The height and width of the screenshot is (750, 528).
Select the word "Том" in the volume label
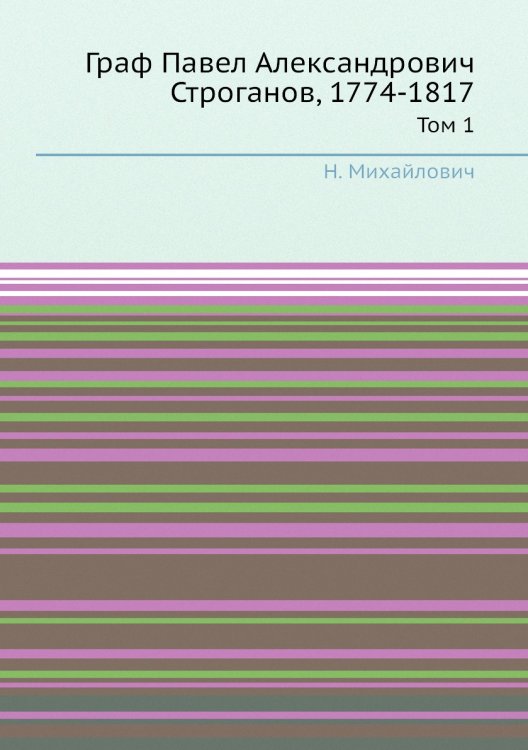tap(437, 126)
